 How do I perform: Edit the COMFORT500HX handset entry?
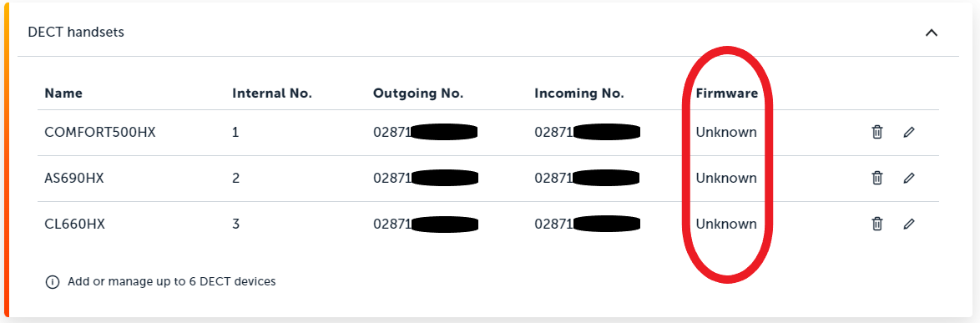coord(909,133)
